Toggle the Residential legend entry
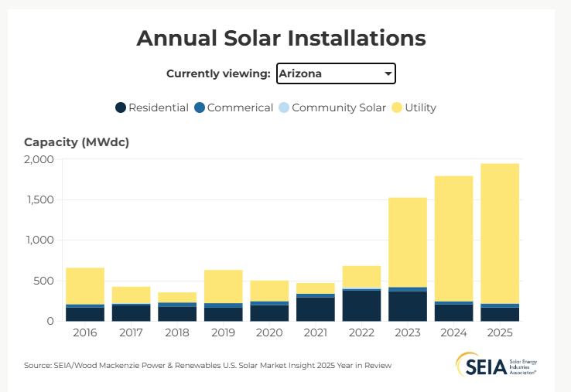This screenshot has height=392, width=571. (x=152, y=107)
